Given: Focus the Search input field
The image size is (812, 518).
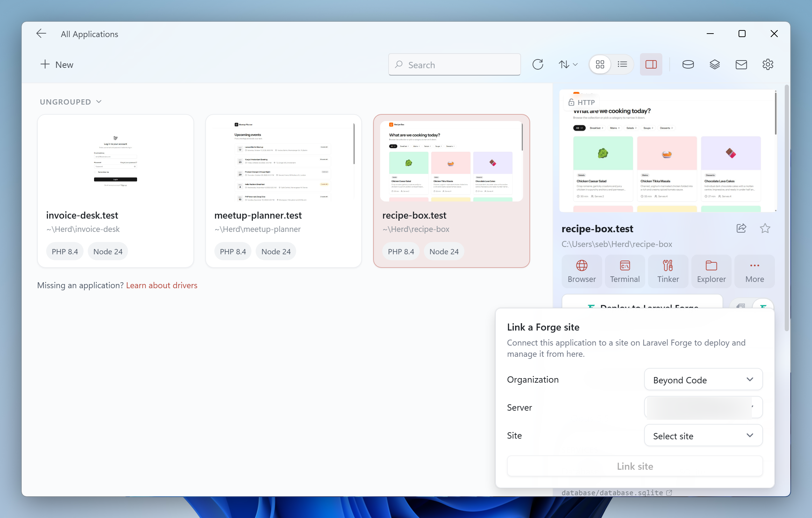Looking at the screenshot, I should [x=454, y=65].
